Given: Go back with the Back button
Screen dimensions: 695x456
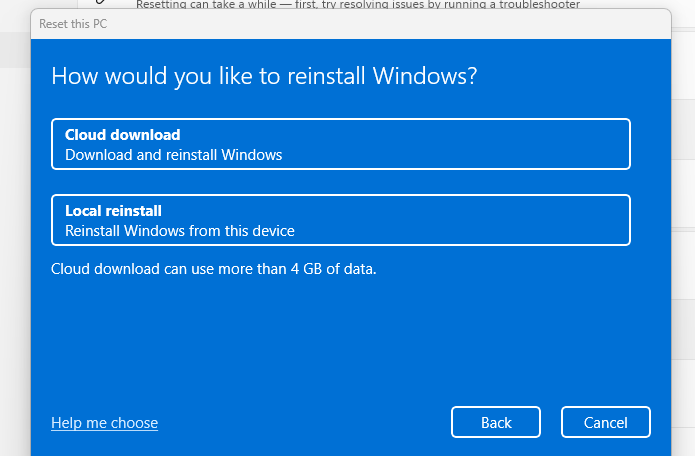Looking at the screenshot, I should tap(496, 422).
